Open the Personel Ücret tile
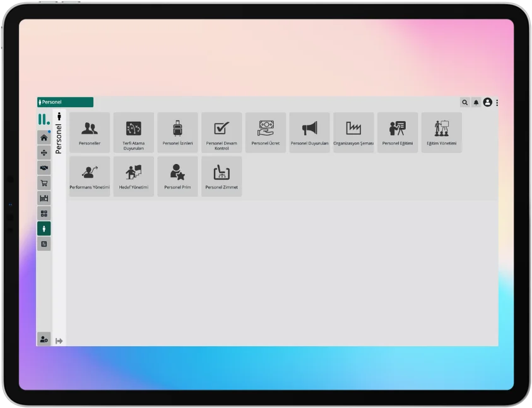 pos(266,132)
